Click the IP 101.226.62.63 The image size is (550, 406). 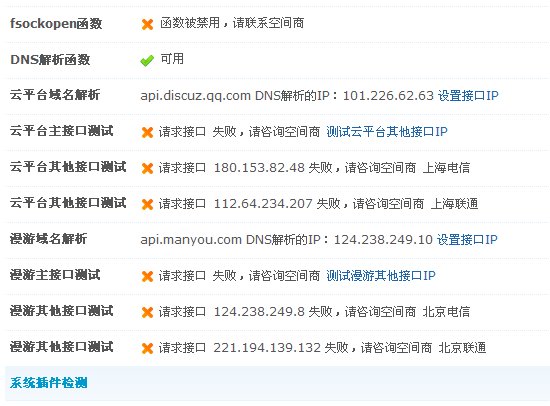point(388,96)
